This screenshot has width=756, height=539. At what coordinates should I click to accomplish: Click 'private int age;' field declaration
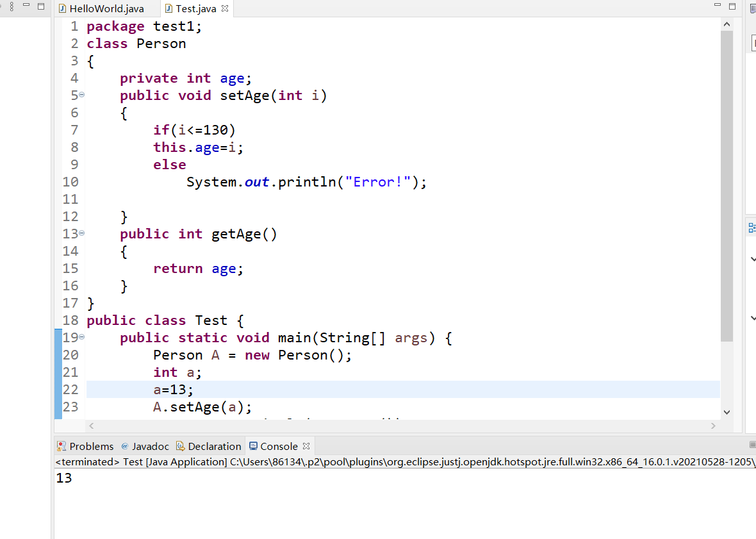pyautogui.click(x=186, y=79)
